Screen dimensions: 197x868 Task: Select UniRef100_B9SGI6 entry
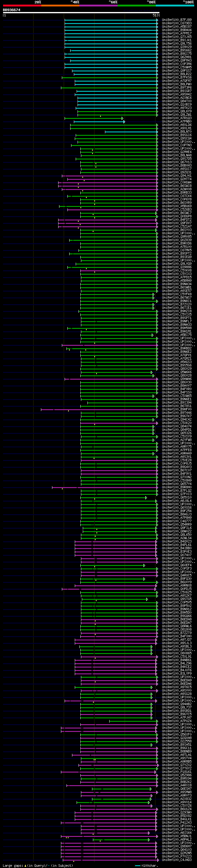177,135
